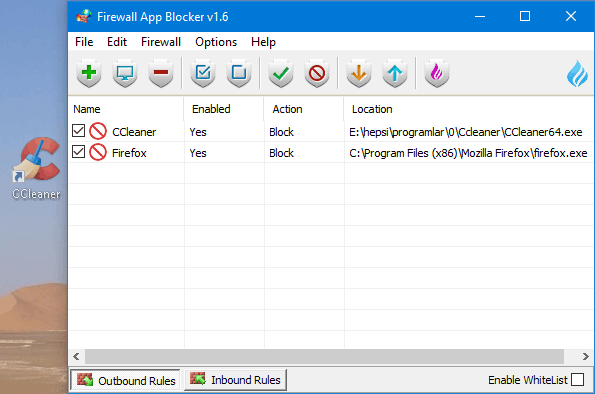
Task: Click the blue up arrow Move Up icon
Action: tap(395, 73)
